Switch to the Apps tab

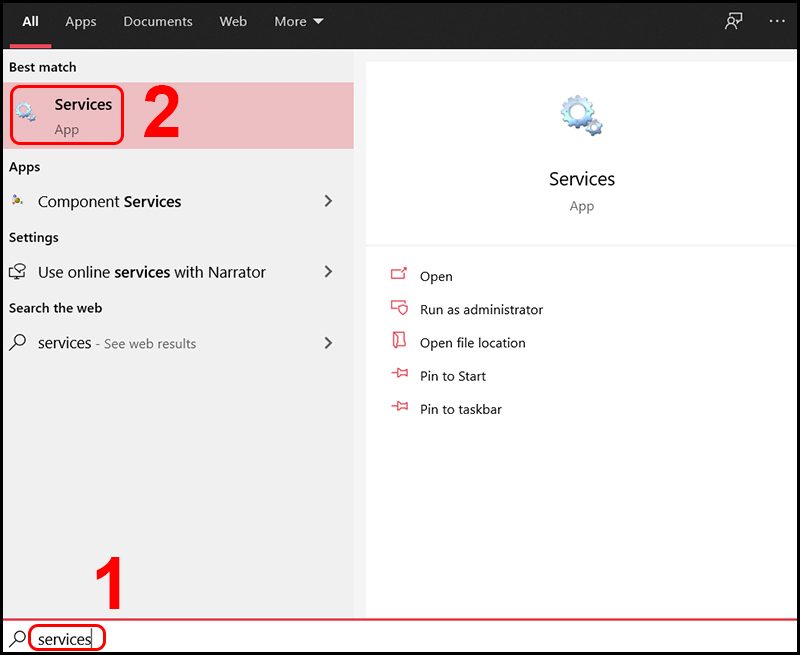81,21
